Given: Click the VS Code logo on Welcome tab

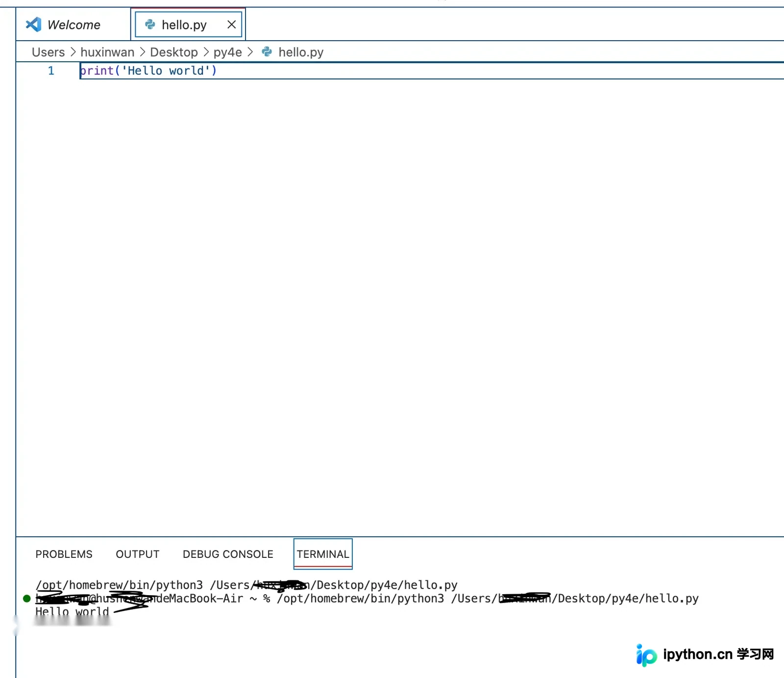Looking at the screenshot, I should click(x=33, y=25).
